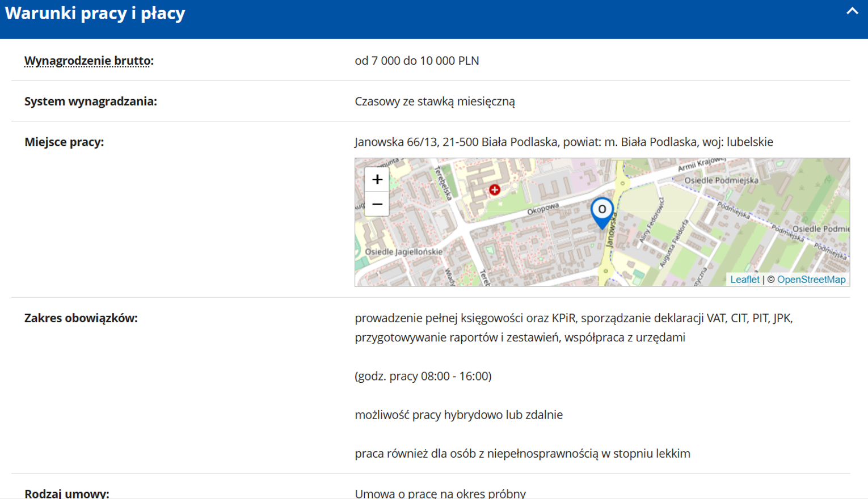Click the Warunki pracy i płacy header title

coord(95,14)
